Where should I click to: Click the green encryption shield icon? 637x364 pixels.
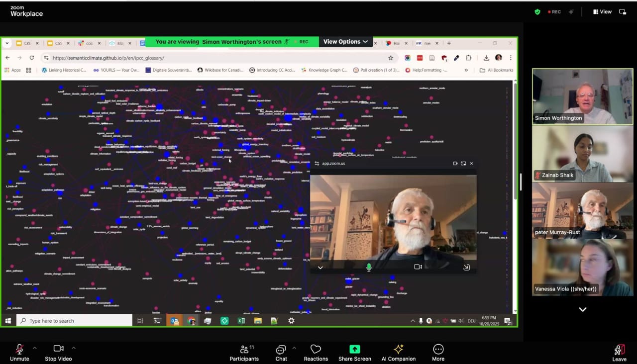tap(537, 12)
